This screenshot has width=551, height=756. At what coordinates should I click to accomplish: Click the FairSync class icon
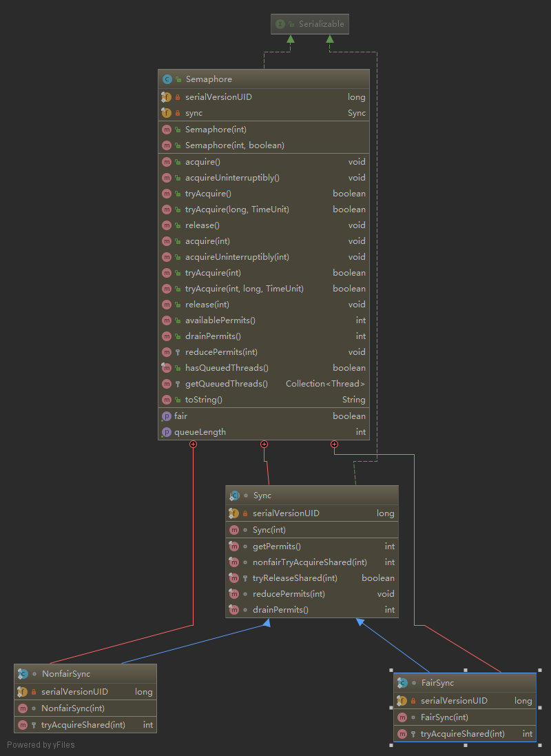point(402,683)
